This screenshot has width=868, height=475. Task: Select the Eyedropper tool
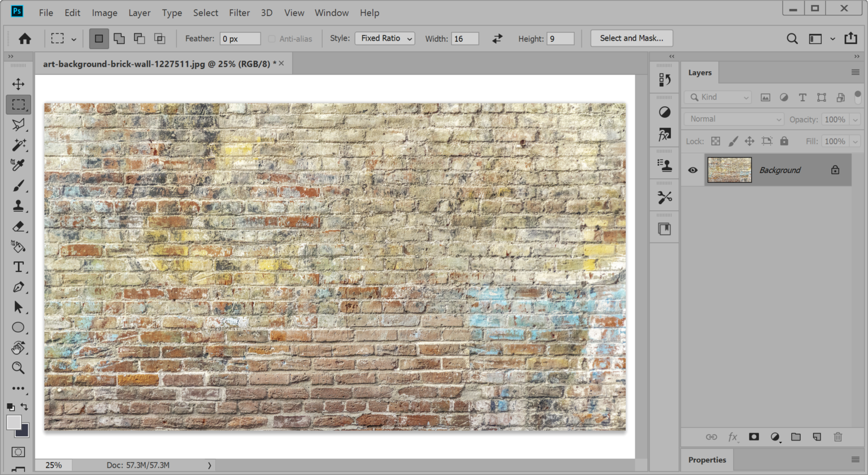pos(18,165)
